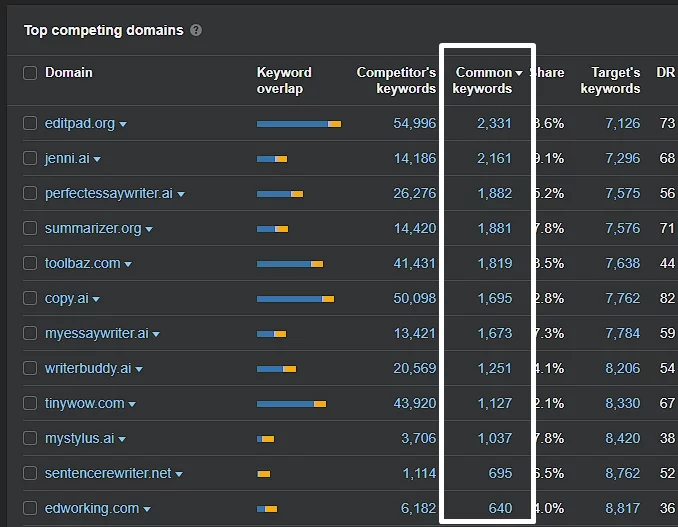Open the edworking.com dropdown caret
This screenshot has width=678, height=527.
pyautogui.click(x=147, y=510)
